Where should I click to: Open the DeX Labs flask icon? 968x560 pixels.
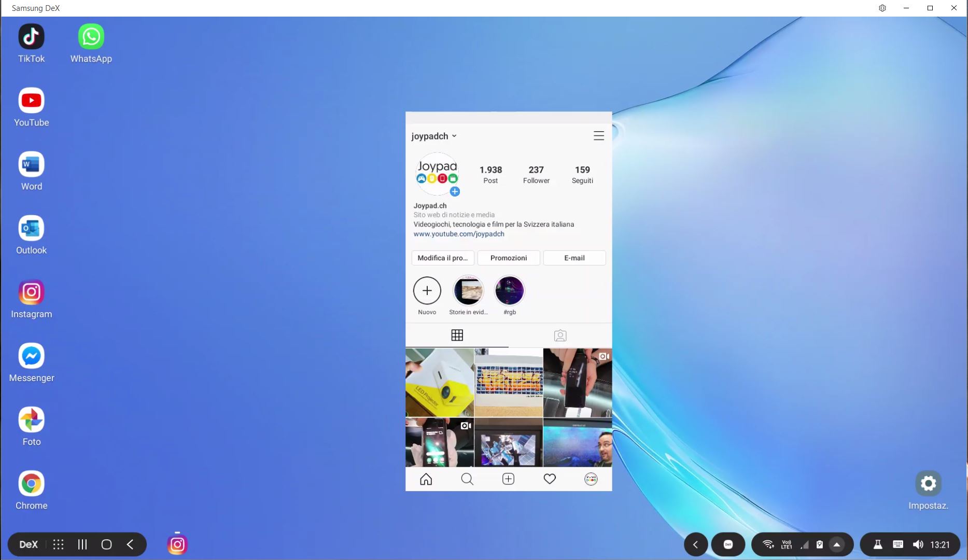point(878,544)
